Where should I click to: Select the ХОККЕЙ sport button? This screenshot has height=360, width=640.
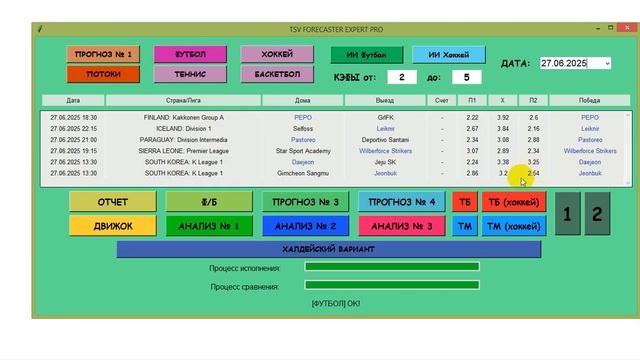[277, 54]
